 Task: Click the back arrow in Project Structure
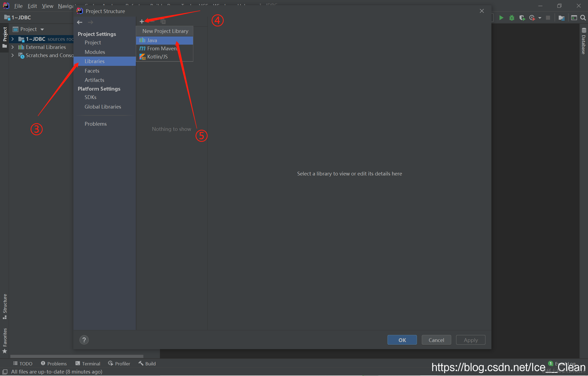point(79,22)
